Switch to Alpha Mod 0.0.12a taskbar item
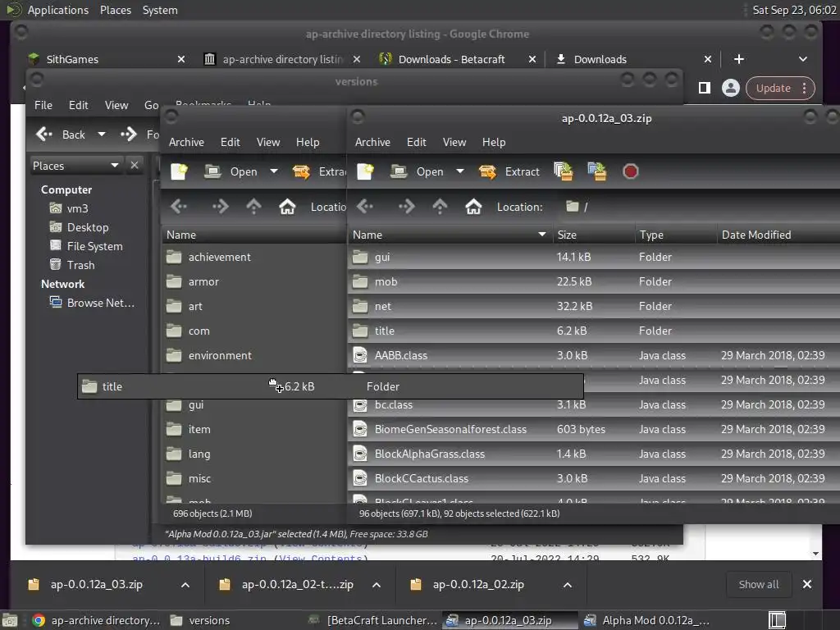Screen dimensions: 840x630 coord(648,620)
